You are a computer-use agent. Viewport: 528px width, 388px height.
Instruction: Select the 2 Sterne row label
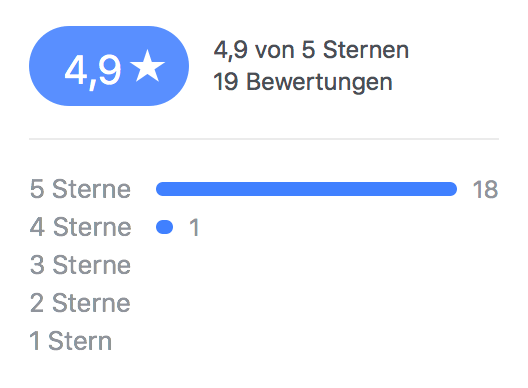coord(80,303)
